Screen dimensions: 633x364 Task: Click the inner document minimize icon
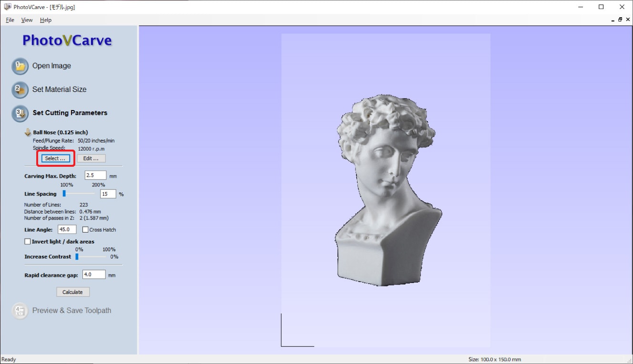point(613,20)
